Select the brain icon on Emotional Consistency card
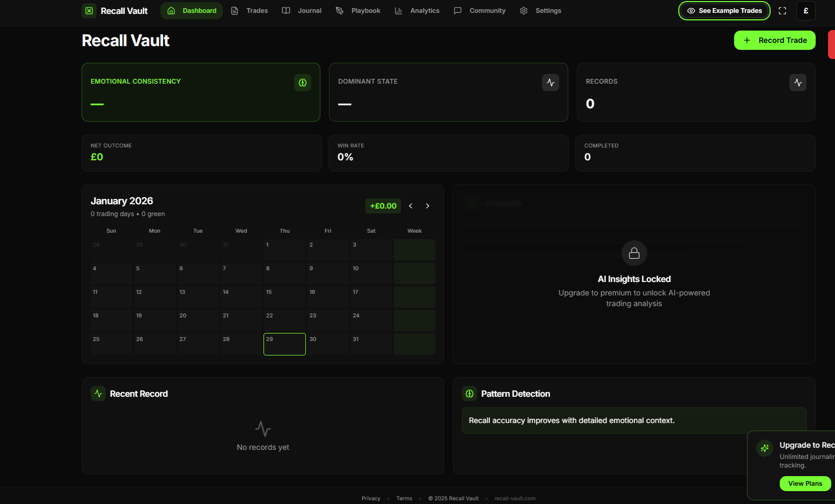 [302, 83]
